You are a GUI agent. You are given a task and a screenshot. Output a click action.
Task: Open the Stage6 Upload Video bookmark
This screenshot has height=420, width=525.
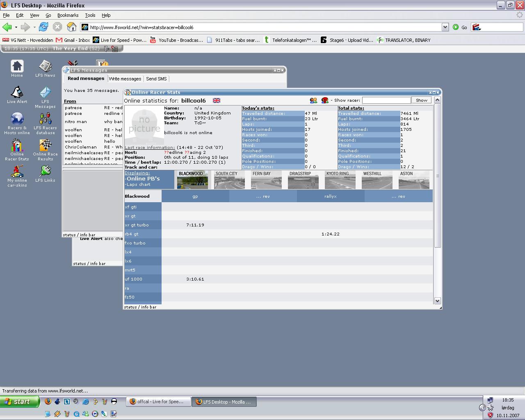(347, 40)
